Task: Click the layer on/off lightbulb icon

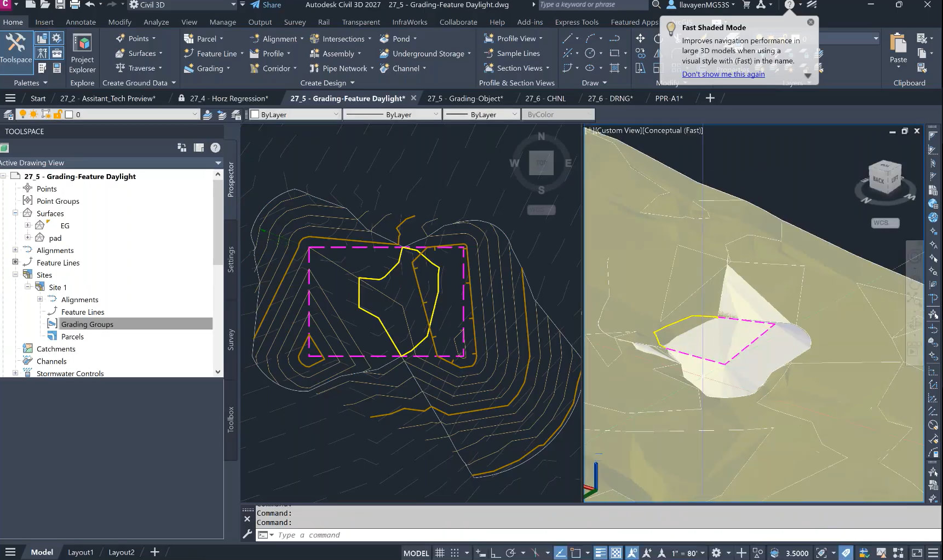Action: coord(22,114)
